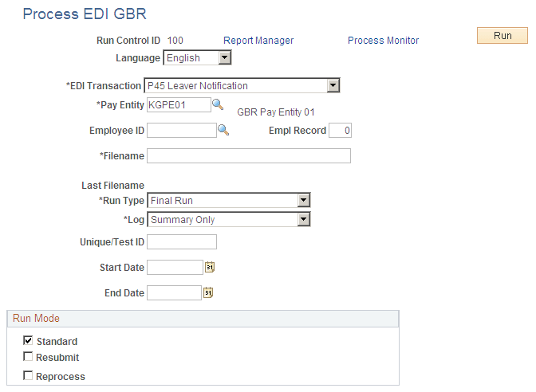The image size is (536, 392).
Task: Enable the Resubmit checkbox
Action: [28, 356]
